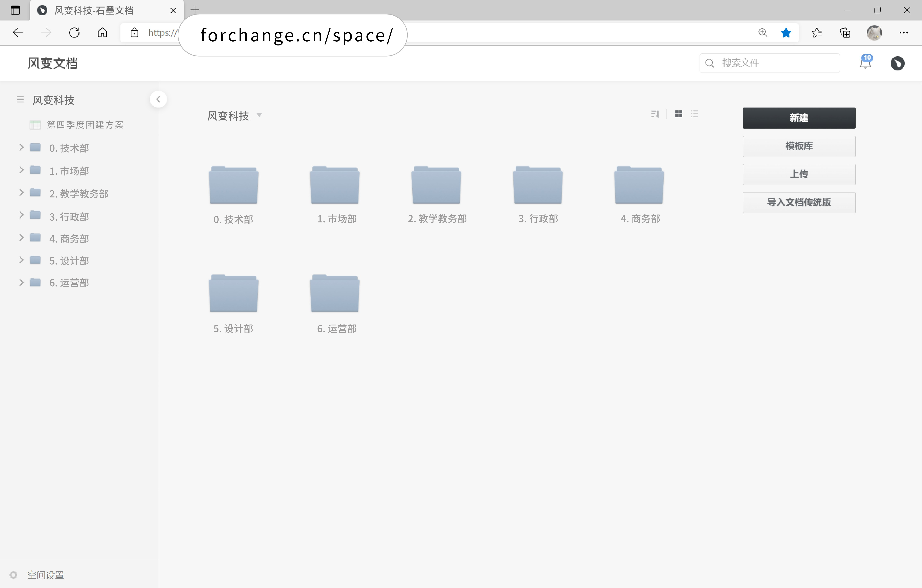Open the 6. 运营部 folder in grid
This screenshot has height=588, width=922.
pyautogui.click(x=335, y=294)
